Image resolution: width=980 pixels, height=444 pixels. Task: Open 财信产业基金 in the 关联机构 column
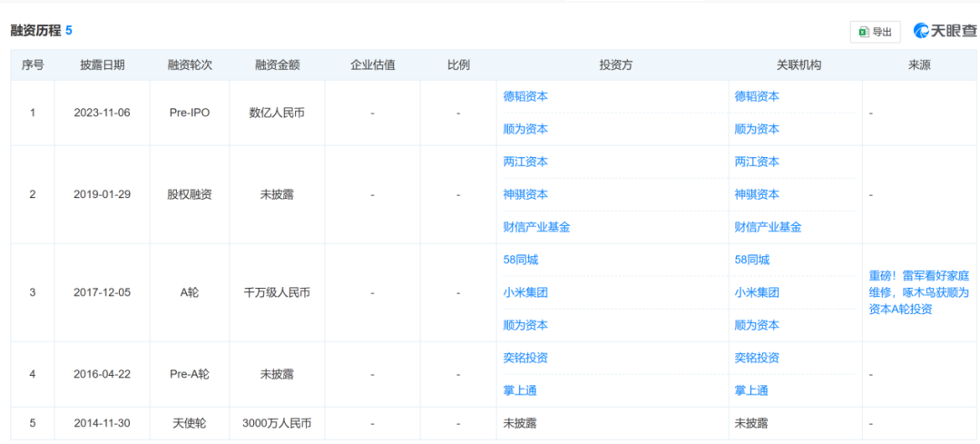(769, 228)
